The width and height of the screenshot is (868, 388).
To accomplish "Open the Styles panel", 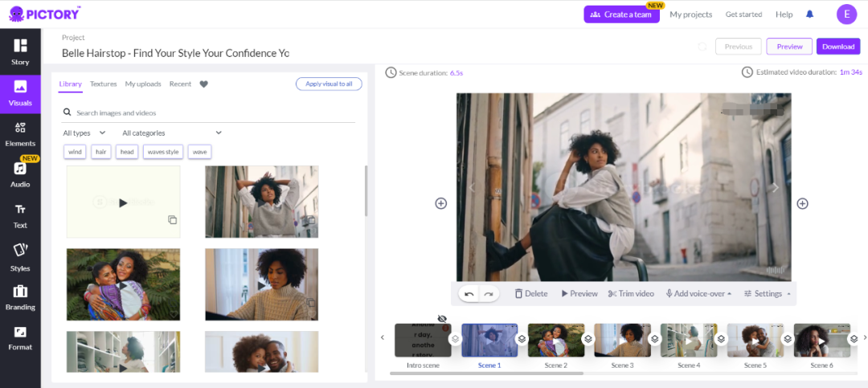I will [x=20, y=258].
